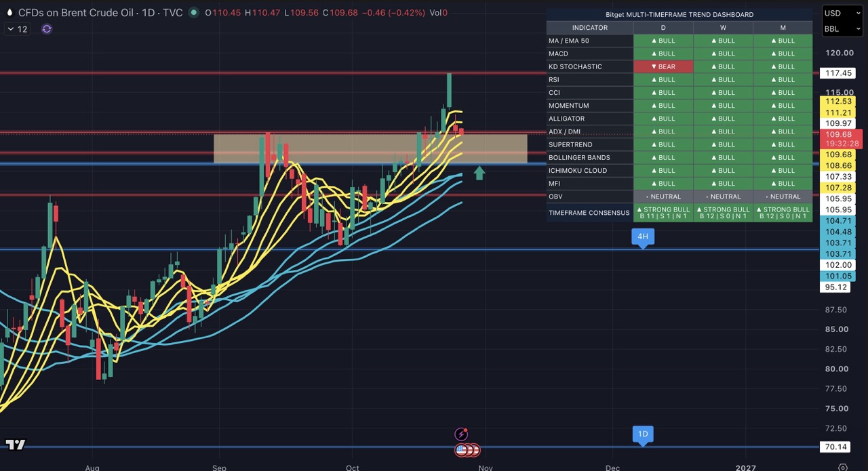
Task: Select the green up arrow drawing
Action: click(x=479, y=173)
